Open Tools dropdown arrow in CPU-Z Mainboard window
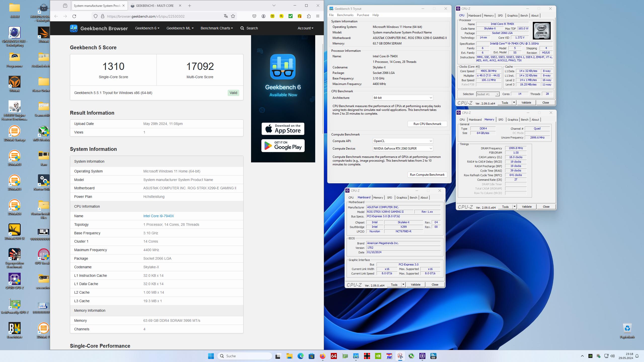Image resolution: width=644 pixels, height=362 pixels. coord(403,285)
